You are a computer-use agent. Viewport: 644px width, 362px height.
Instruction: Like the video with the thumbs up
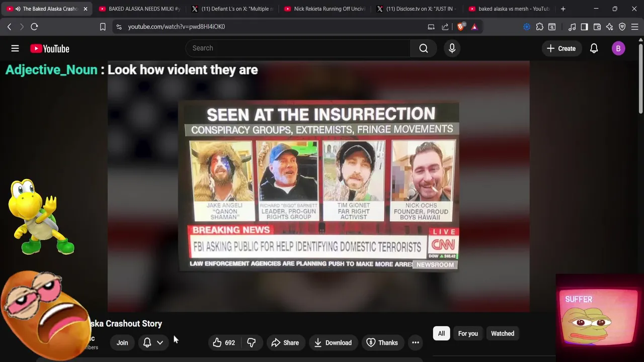pos(224,343)
